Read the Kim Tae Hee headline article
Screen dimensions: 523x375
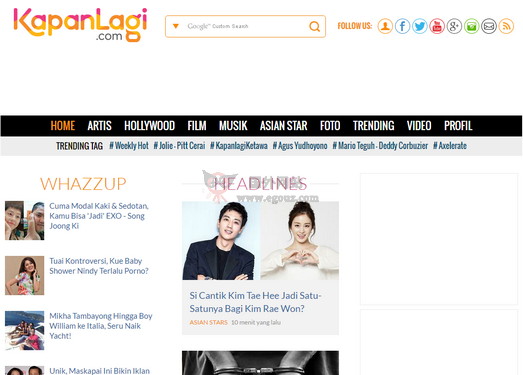[255, 302]
